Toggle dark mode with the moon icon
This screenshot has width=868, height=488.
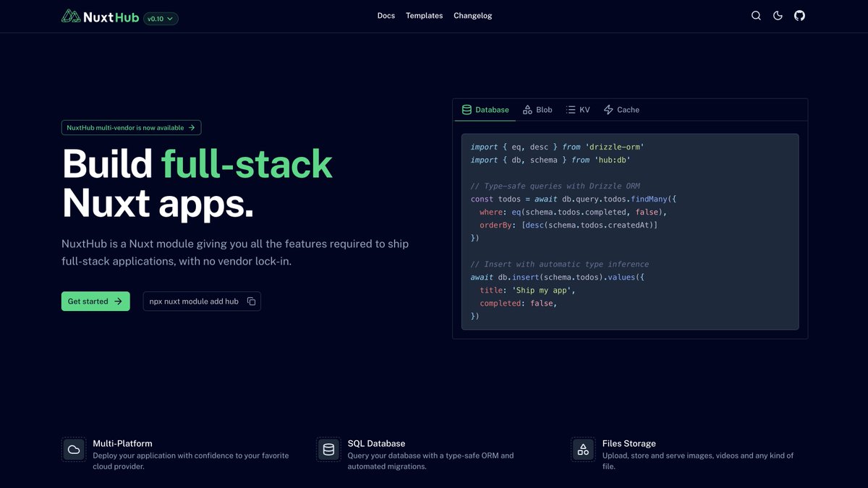click(x=778, y=16)
